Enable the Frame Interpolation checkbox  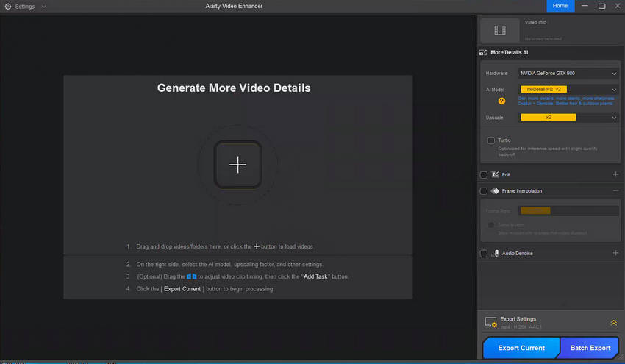(484, 191)
